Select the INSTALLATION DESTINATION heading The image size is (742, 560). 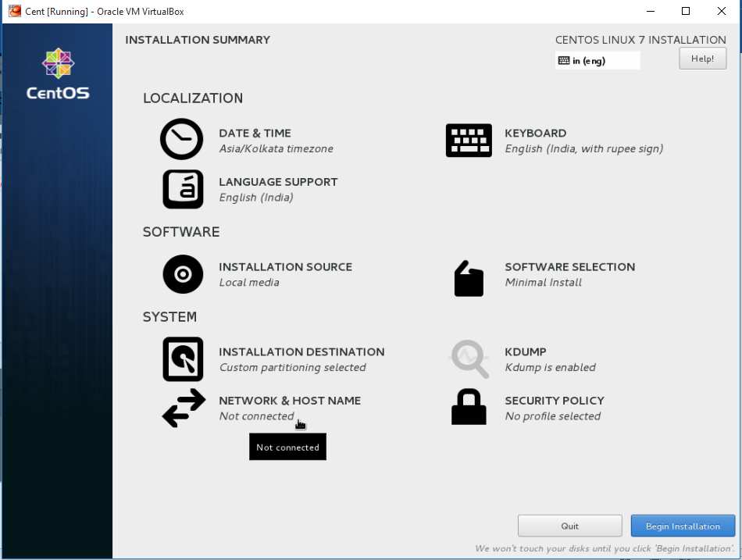pyautogui.click(x=301, y=351)
